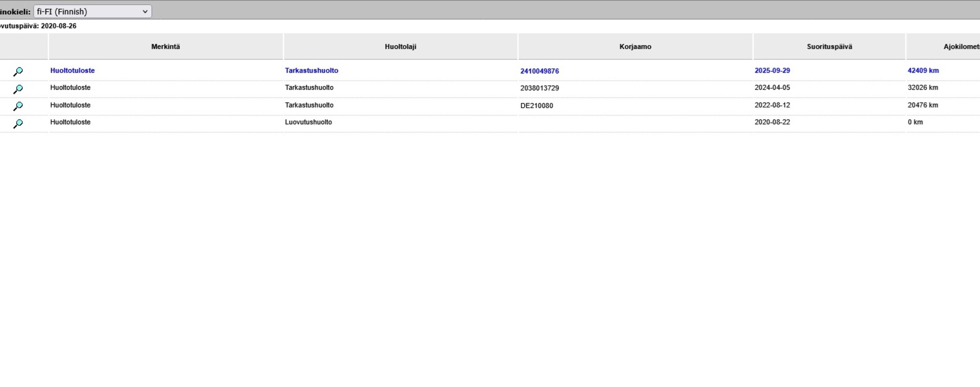980x387 pixels.
Task: Click the Korjaamo column header
Action: pos(635,46)
